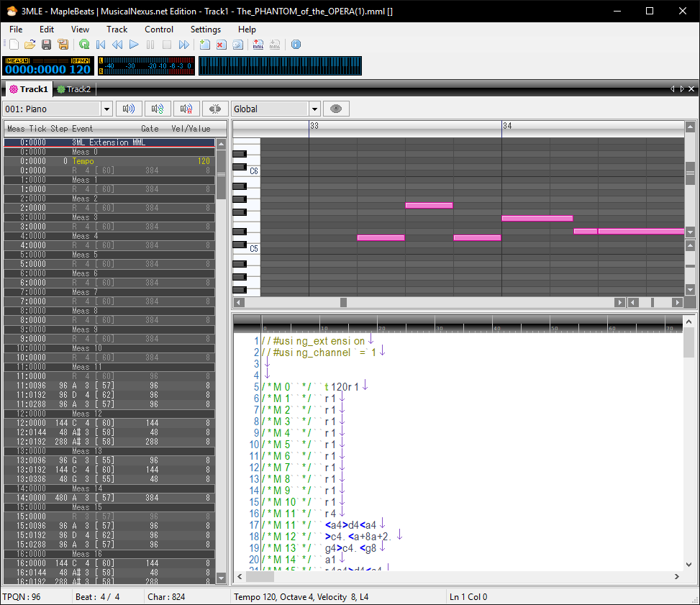Select the 3ML Extension MML row
The width and height of the screenshot is (700, 605).
coord(109,142)
